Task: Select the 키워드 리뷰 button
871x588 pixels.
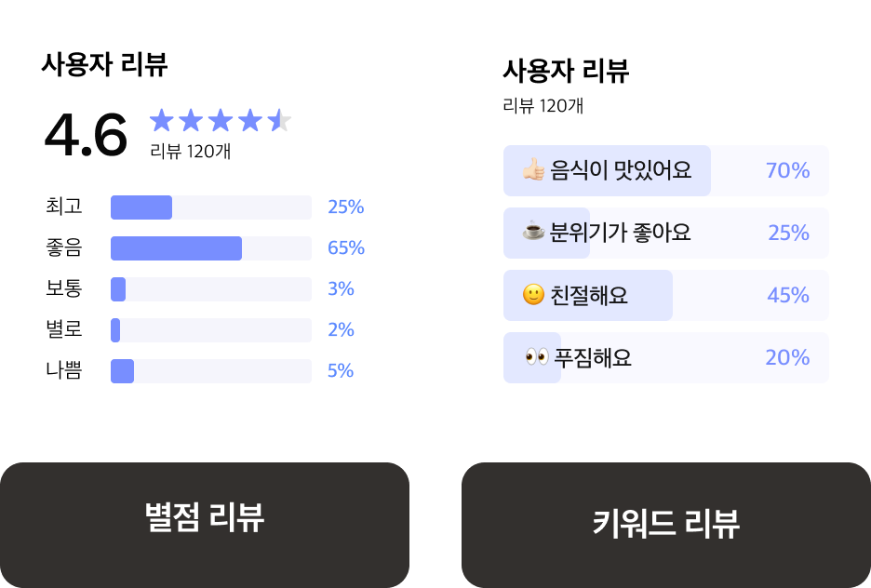Action: click(x=665, y=523)
